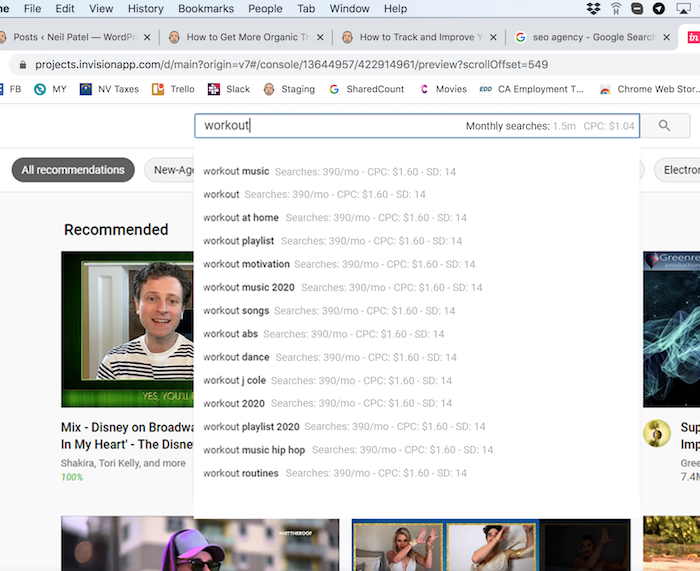Open the Staging bookmark
Image resolution: width=700 pixels, height=571 pixels.
click(289, 89)
